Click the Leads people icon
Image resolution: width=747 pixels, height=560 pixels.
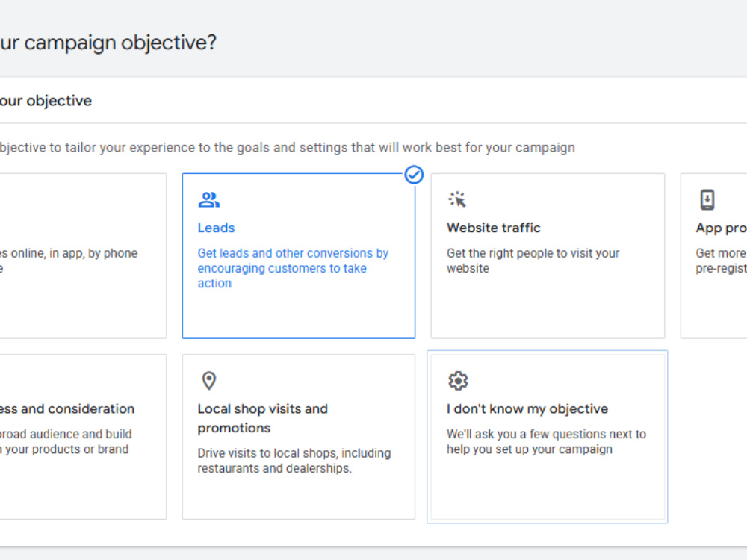(x=208, y=199)
